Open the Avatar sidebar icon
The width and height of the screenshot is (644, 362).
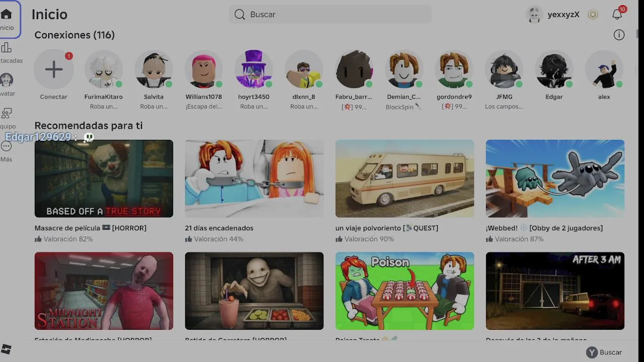click(x=7, y=80)
